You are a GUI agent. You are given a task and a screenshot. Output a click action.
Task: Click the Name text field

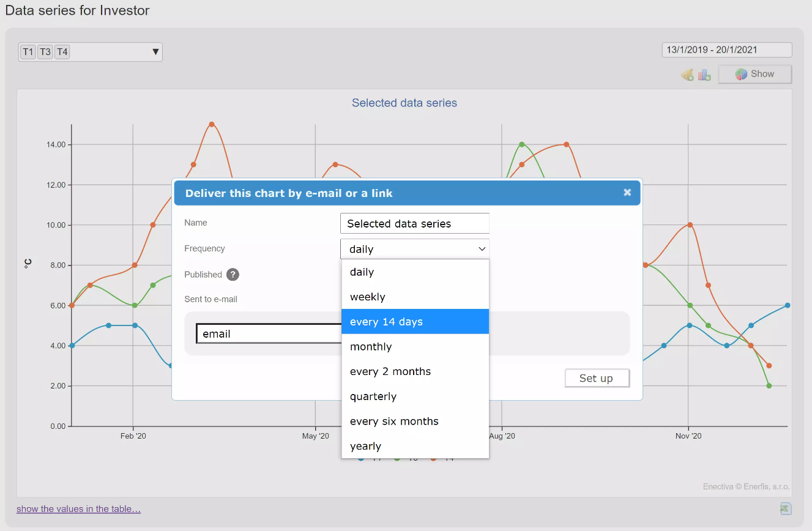tap(414, 224)
